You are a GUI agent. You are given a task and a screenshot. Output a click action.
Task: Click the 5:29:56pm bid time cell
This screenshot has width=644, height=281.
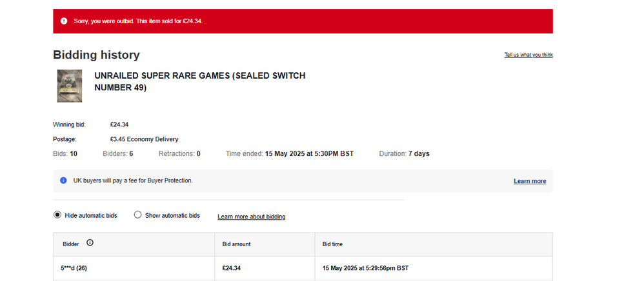tap(365, 268)
